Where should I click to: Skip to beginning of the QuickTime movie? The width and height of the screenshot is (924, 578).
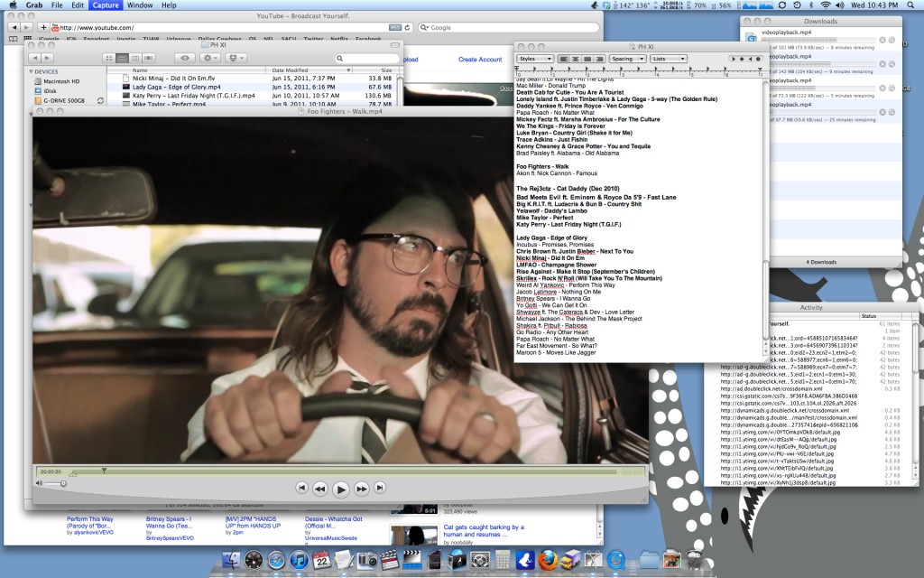(301, 488)
